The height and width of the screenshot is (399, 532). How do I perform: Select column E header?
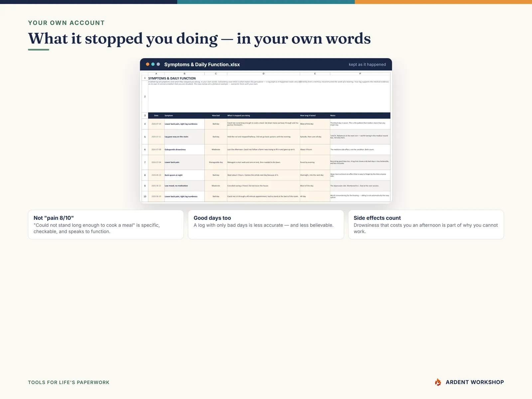(315, 73)
